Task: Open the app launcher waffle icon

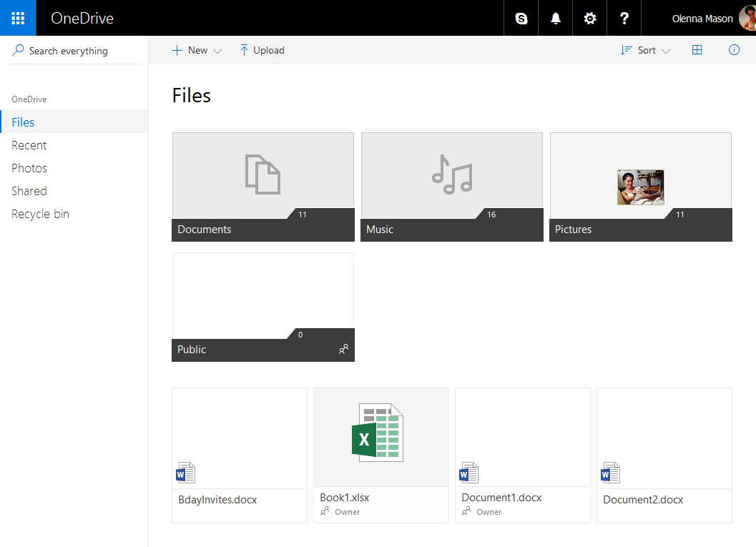Action: (x=18, y=18)
